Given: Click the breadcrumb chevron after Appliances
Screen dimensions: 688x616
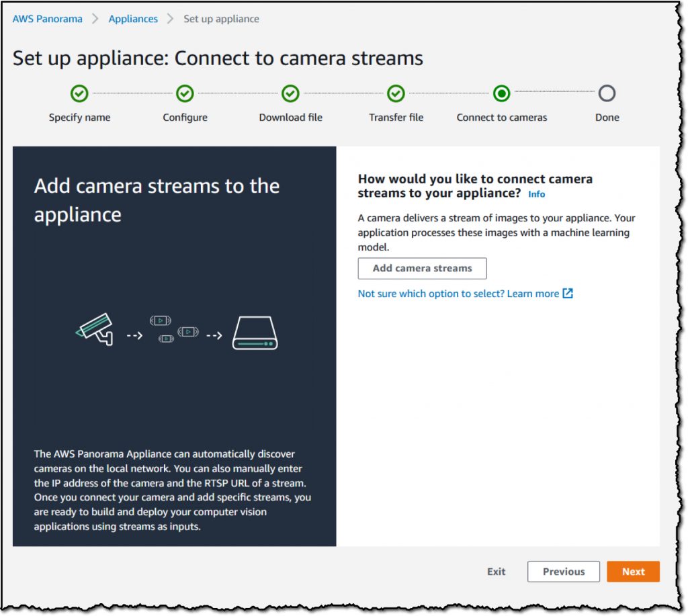Looking at the screenshot, I should coord(170,19).
